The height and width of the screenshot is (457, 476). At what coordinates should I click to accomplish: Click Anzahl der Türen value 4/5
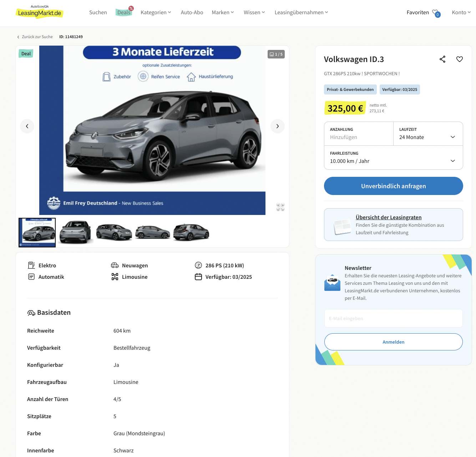coord(117,399)
